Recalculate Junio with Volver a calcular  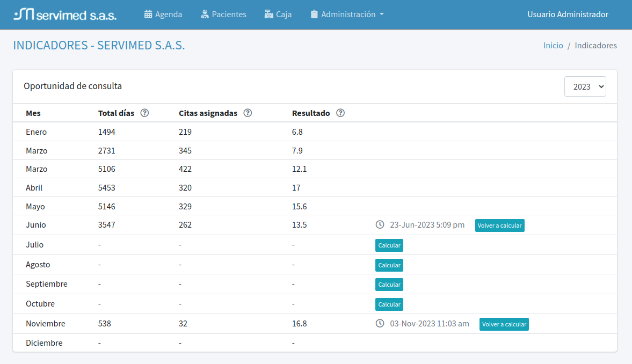point(499,225)
